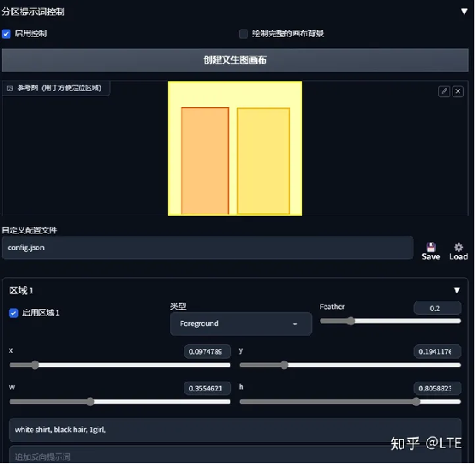Click the config.json filename field
The width and height of the screenshot is (476, 464).
tap(207, 248)
